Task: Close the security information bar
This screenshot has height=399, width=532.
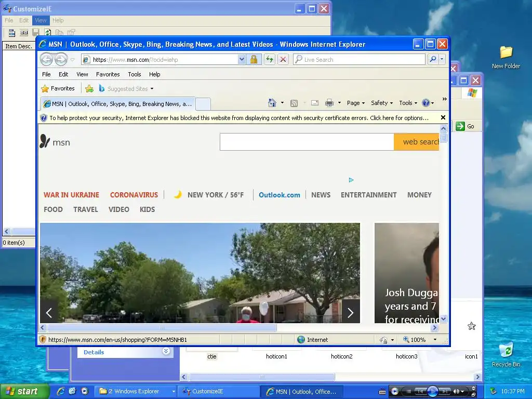Action: tap(443, 118)
